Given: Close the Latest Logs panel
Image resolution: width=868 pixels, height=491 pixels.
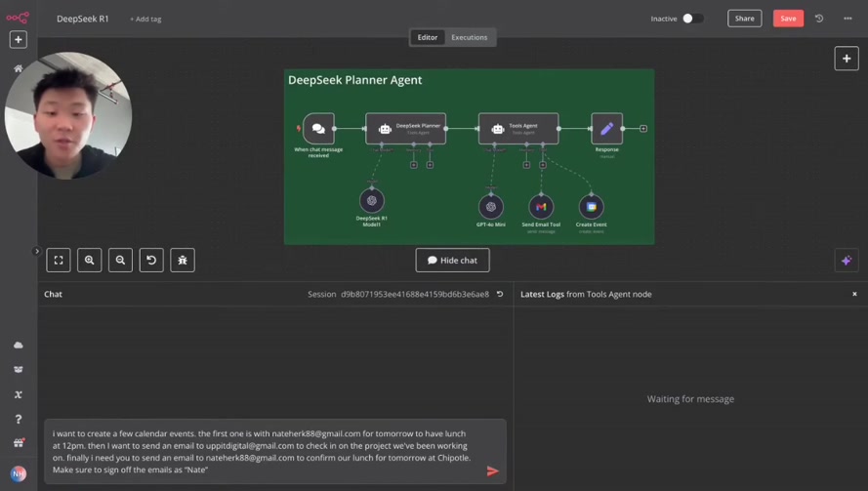Looking at the screenshot, I should [x=854, y=294].
